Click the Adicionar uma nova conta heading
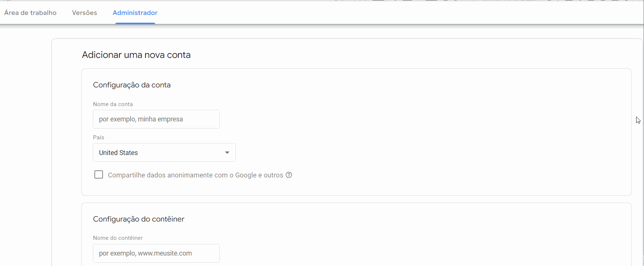Screen dimensions: 644x266 coord(136,55)
